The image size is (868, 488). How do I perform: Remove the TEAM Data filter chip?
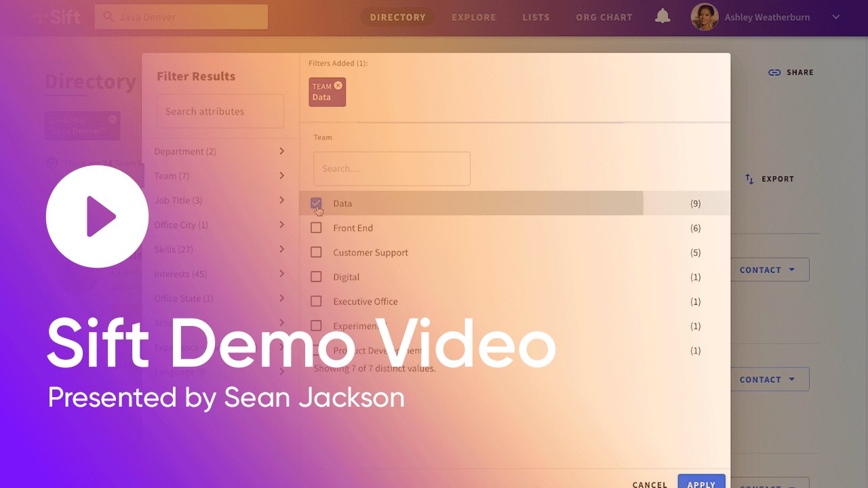tap(338, 86)
